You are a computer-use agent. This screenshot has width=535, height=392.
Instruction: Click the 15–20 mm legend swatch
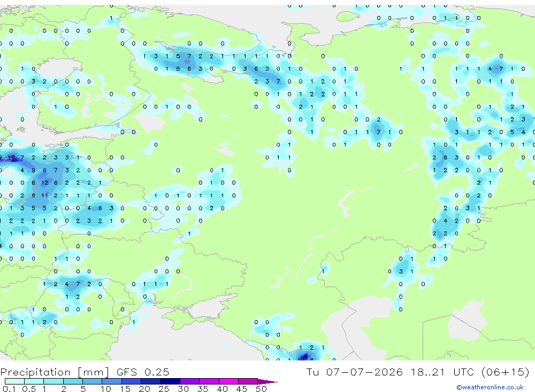[x=132, y=381]
